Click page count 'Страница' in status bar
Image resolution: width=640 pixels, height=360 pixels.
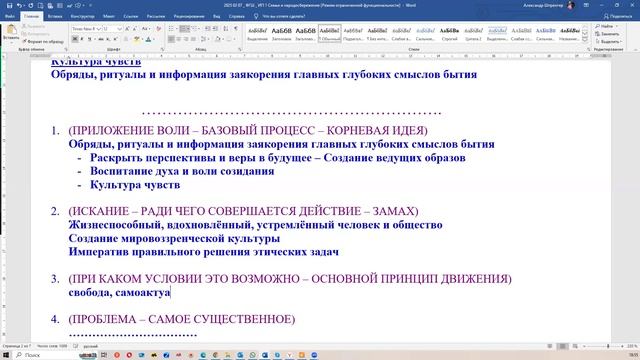click(x=16, y=346)
